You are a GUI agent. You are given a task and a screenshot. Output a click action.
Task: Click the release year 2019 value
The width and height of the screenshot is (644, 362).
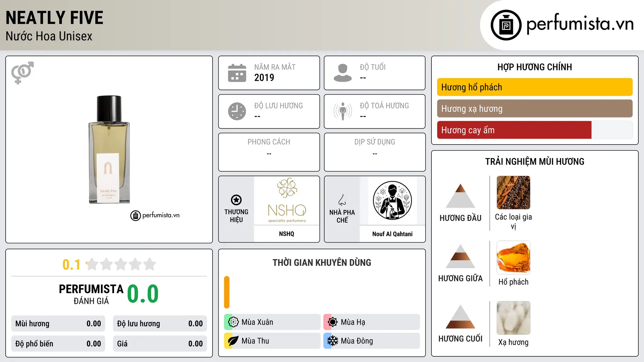[264, 78]
